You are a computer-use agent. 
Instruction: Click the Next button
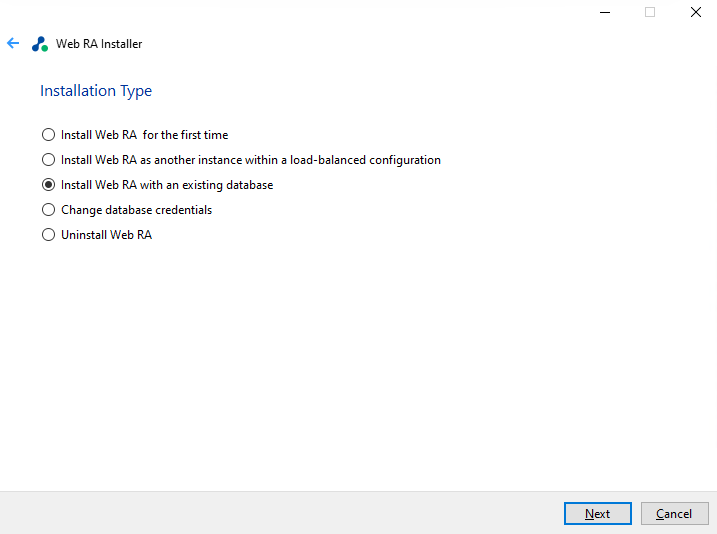pos(597,514)
